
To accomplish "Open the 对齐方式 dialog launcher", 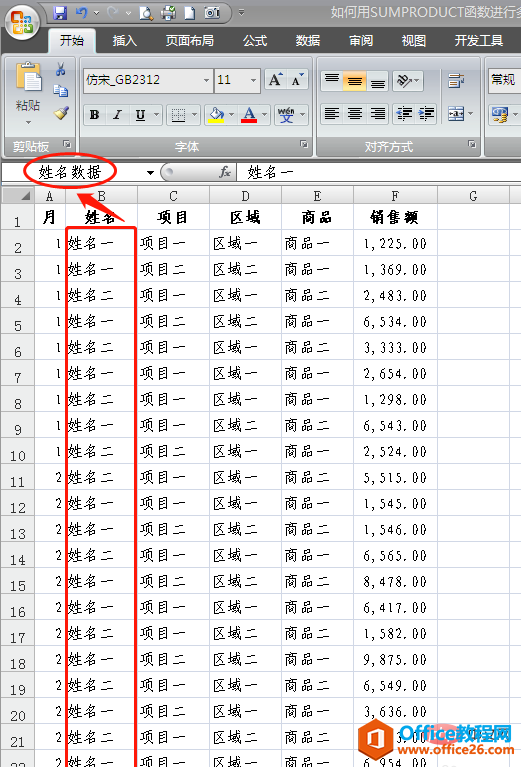I will [472, 144].
